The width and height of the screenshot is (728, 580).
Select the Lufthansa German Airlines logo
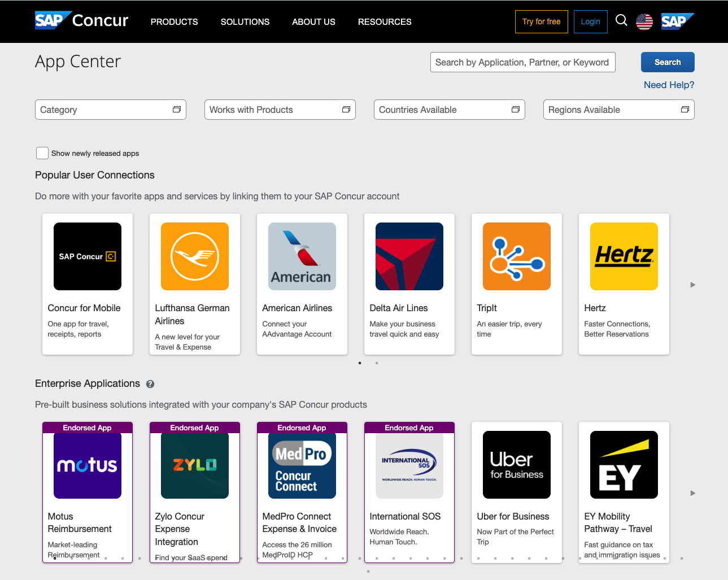[x=194, y=256]
